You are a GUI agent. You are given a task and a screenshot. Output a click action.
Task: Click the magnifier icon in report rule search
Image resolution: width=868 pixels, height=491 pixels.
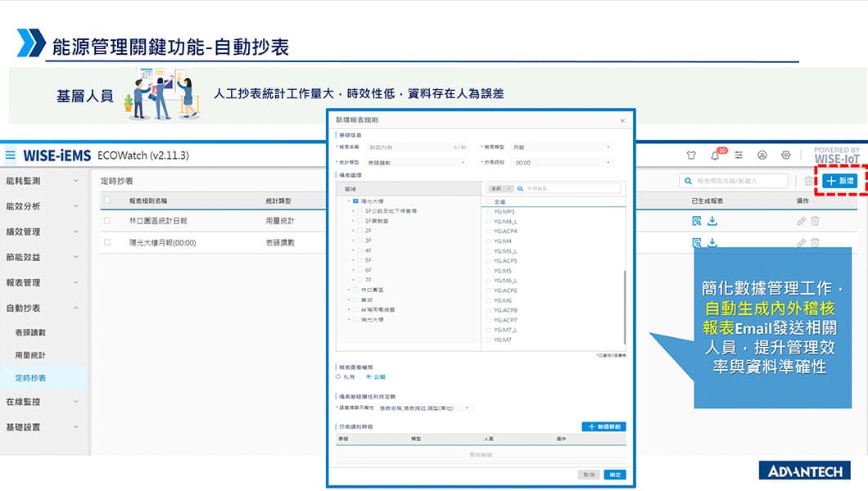pos(688,181)
